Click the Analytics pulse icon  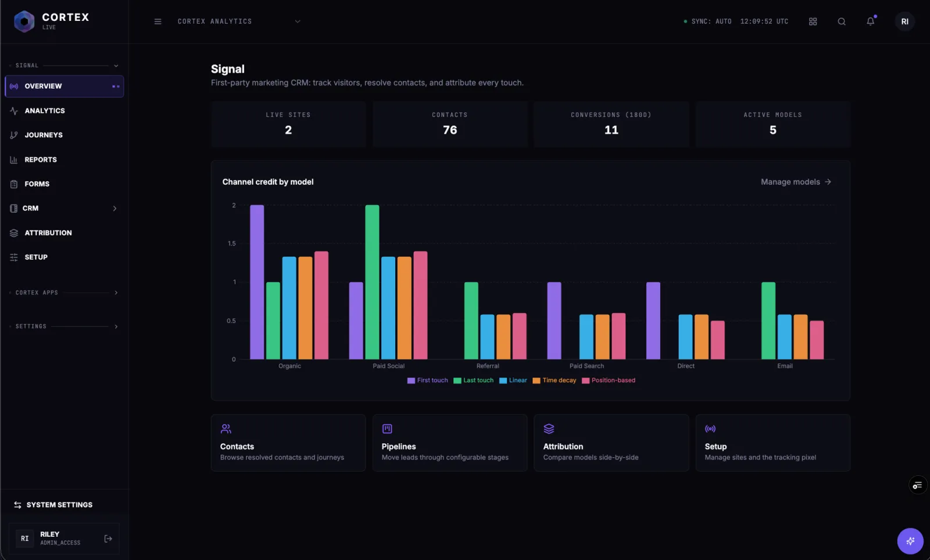(14, 110)
